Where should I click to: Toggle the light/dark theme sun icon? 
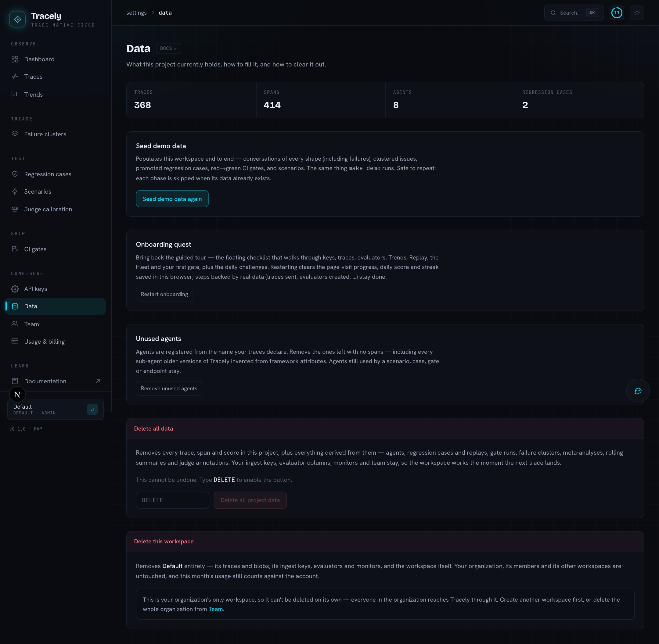(x=637, y=13)
